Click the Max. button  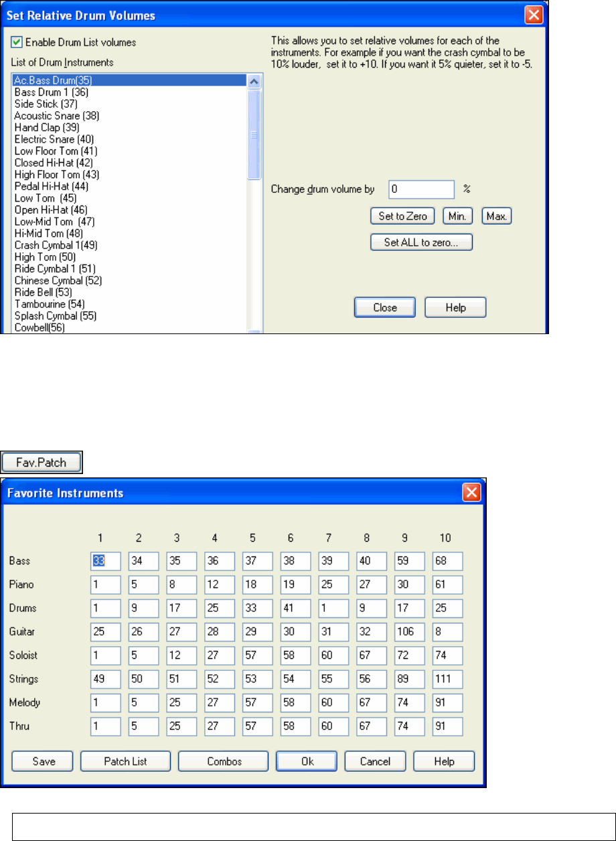[x=497, y=216]
